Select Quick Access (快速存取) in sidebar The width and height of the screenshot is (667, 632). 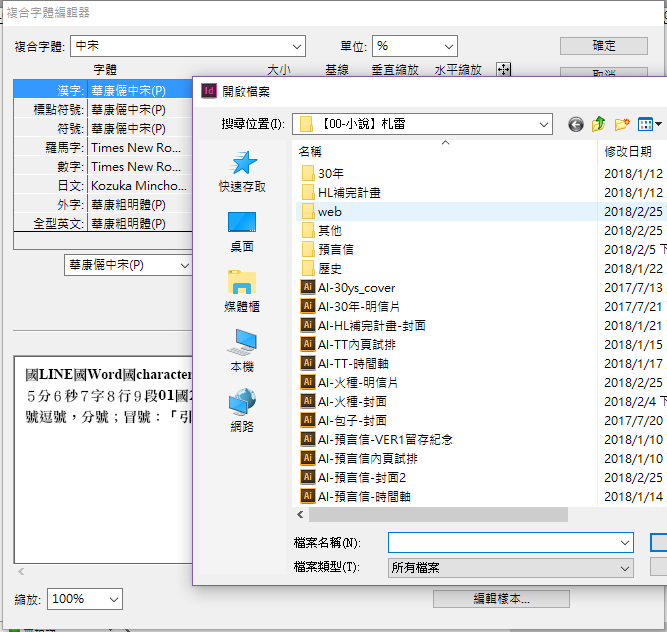242,171
